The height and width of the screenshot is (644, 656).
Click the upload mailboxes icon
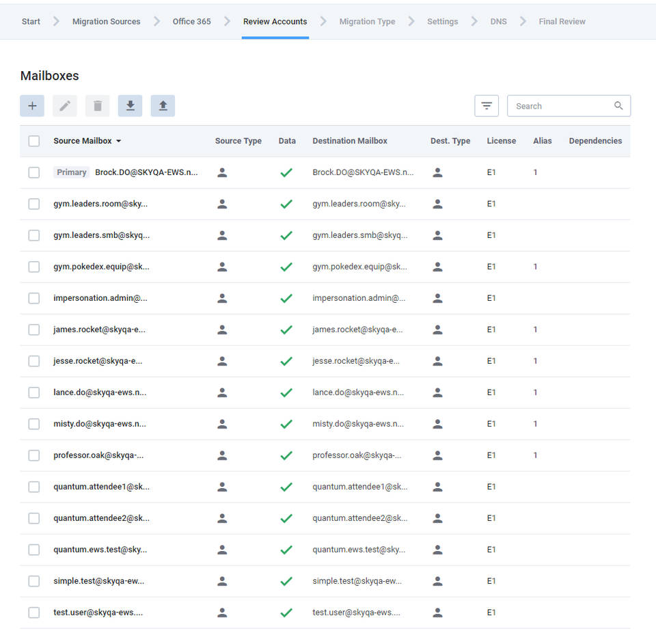(163, 106)
